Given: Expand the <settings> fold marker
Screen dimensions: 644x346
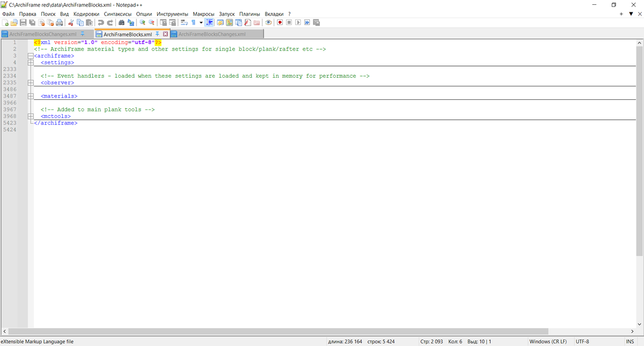Looking at the screenshot, I should (x=31, y=62).
